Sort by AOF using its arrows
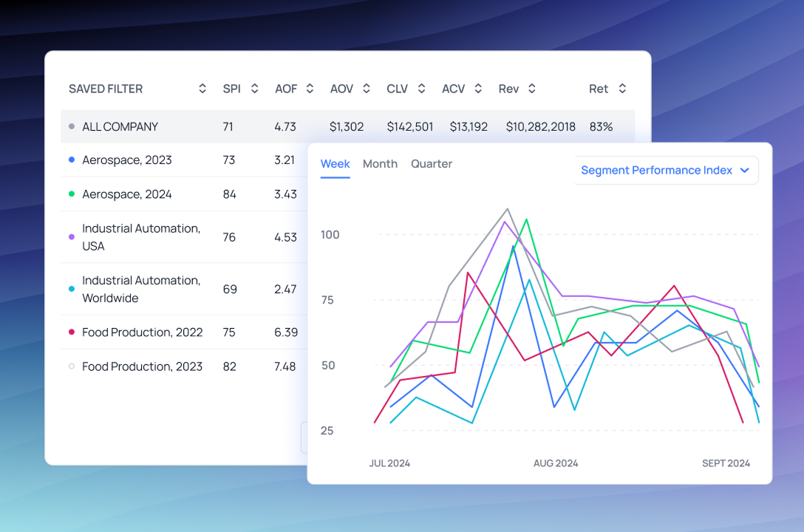Screen dimensions: 804x532 (x=310, y=89)
